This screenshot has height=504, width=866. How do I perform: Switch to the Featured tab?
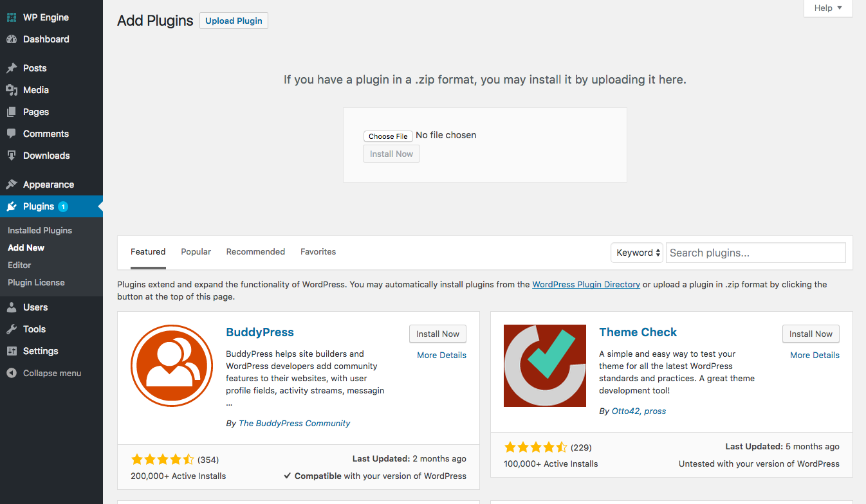(x=148, y=252)
